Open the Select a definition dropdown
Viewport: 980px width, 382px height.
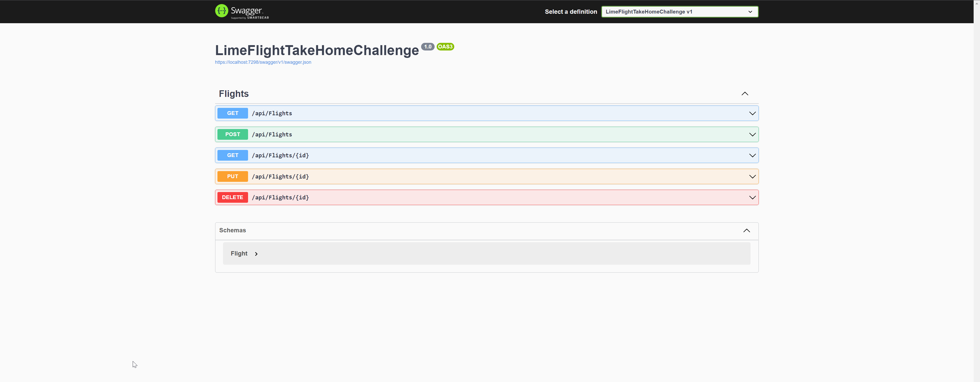tap(679, 11)
